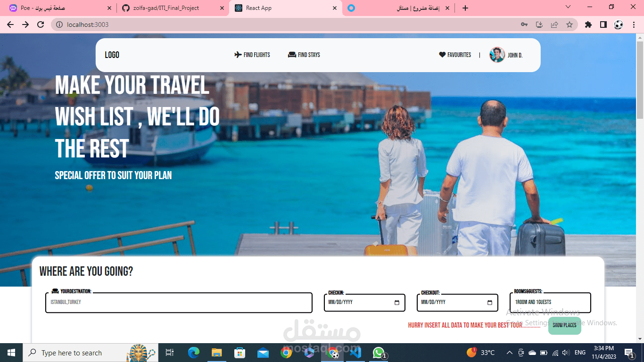The height and width of the screenshot is (362, 644).
Task: Close the React App tab
Action: [x=335, y=8]
